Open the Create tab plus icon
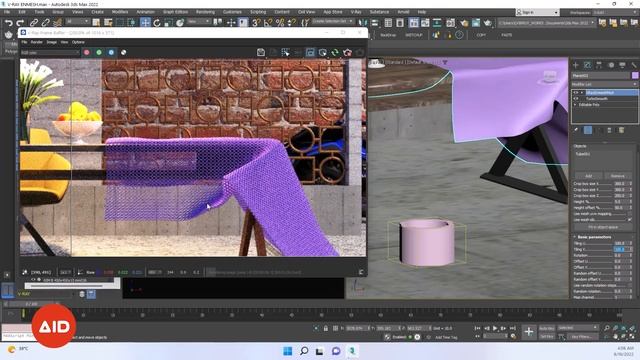Image resolution: width=640 pixels, height=360 pixels. [576, 65]
